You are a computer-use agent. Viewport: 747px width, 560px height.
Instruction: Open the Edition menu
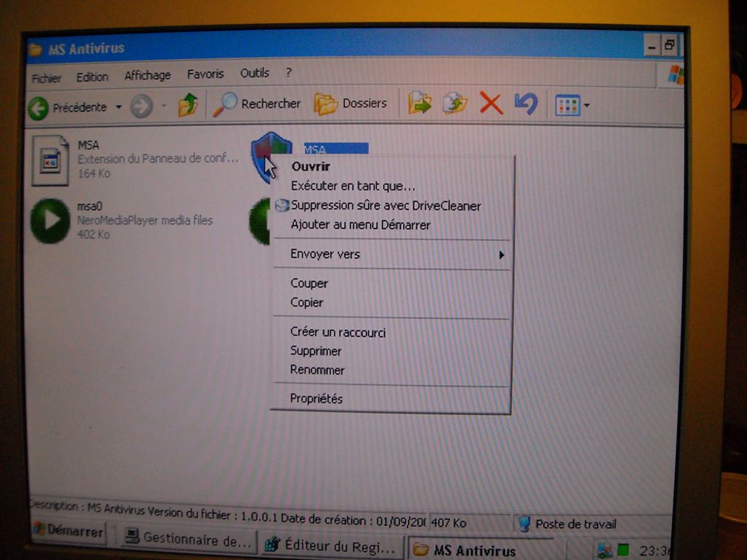tap(93, 77)
